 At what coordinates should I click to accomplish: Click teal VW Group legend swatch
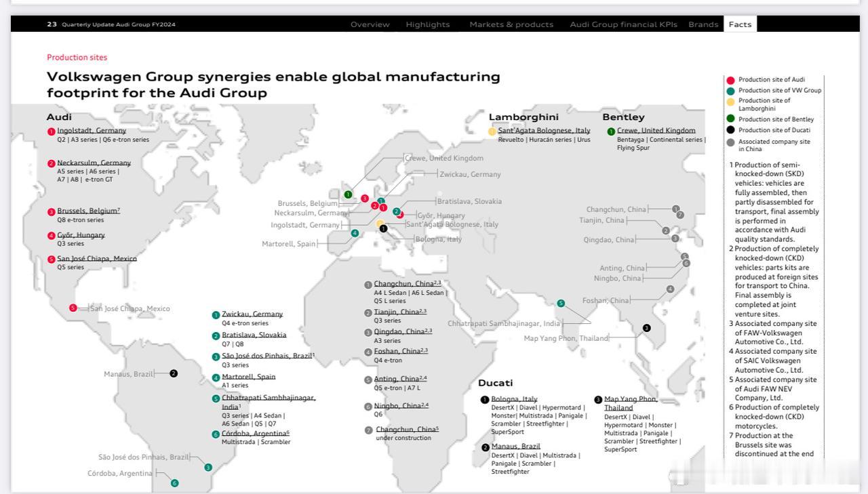click(x=730, y=91)
